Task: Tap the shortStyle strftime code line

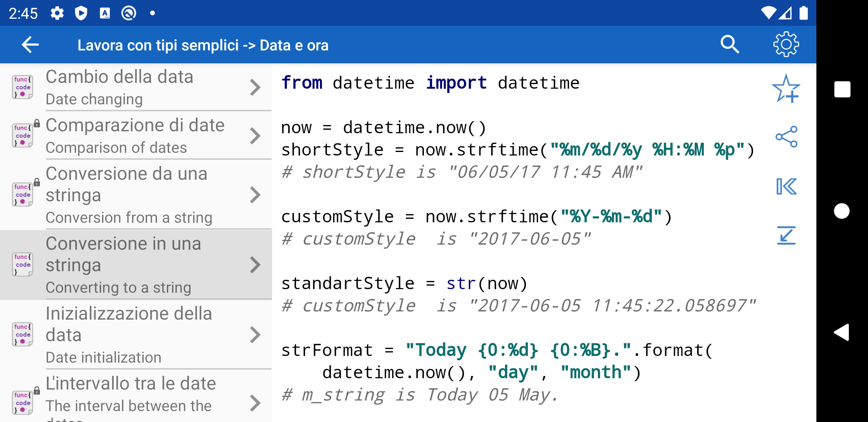Action: coord(518,150)
